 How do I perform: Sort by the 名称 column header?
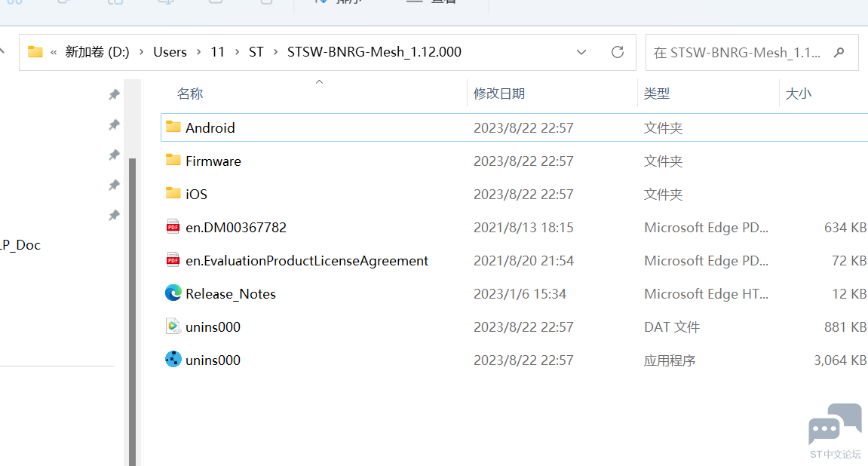(190, 94)
